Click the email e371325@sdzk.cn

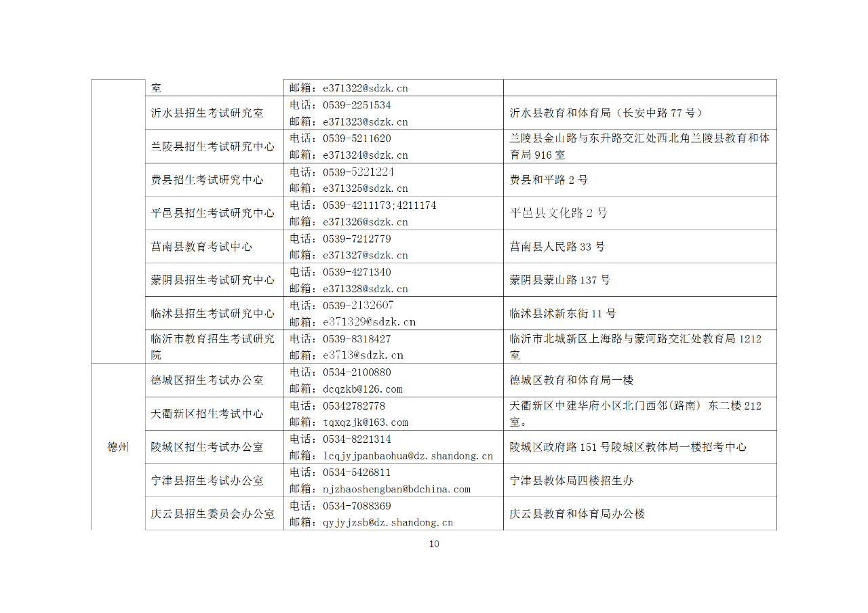click(x=365, y=189)
